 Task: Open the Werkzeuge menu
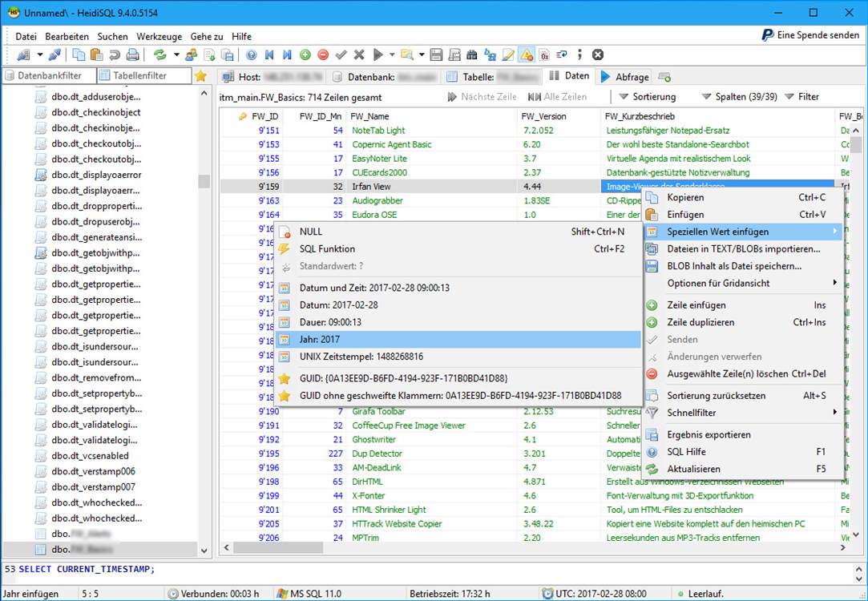click(159, 37)
